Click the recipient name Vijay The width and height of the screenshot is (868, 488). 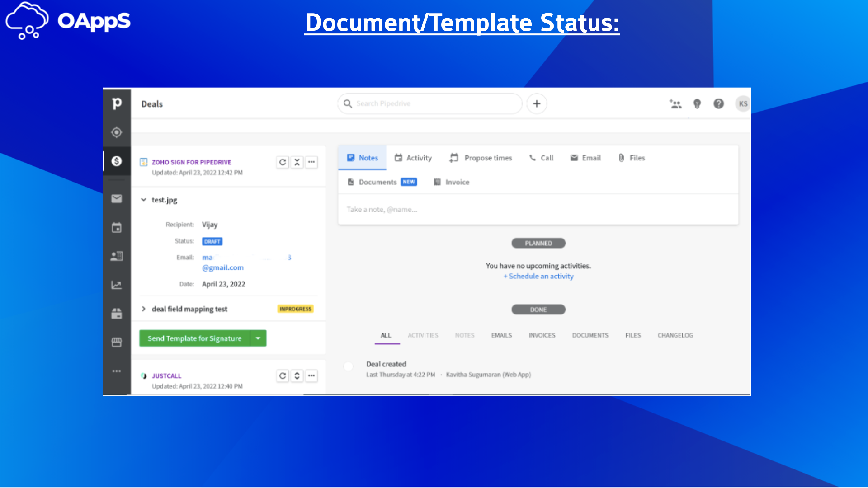coord(210,225)
